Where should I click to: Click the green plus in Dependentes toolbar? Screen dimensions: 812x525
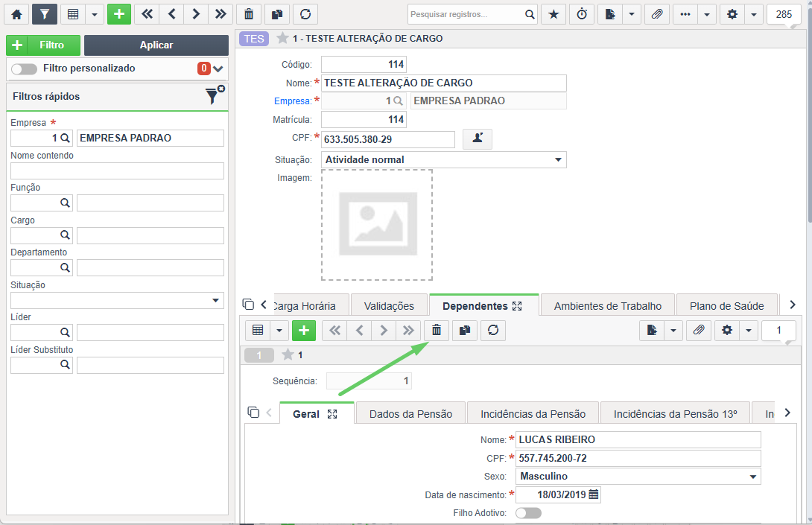pos(304,331)
